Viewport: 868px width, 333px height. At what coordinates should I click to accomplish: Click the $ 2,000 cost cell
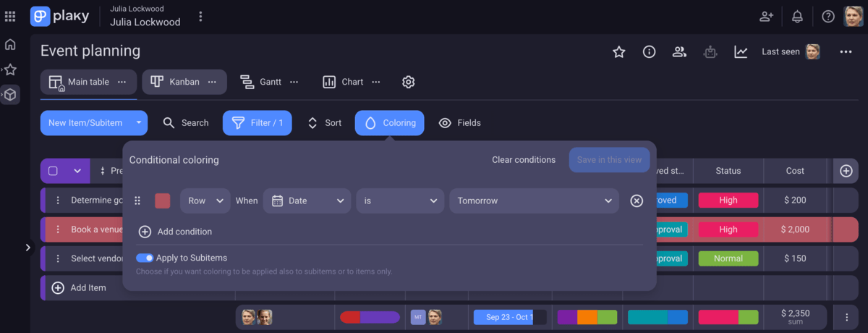tap(795, 229)
